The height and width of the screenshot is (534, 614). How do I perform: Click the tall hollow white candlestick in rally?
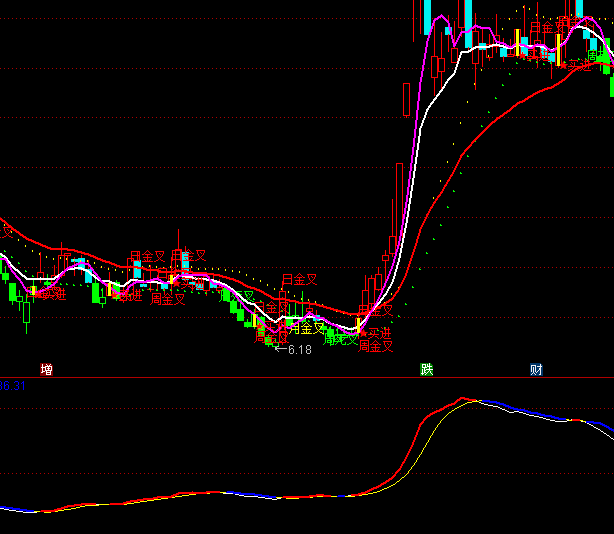pyautogui.click(x=406, y=100)
